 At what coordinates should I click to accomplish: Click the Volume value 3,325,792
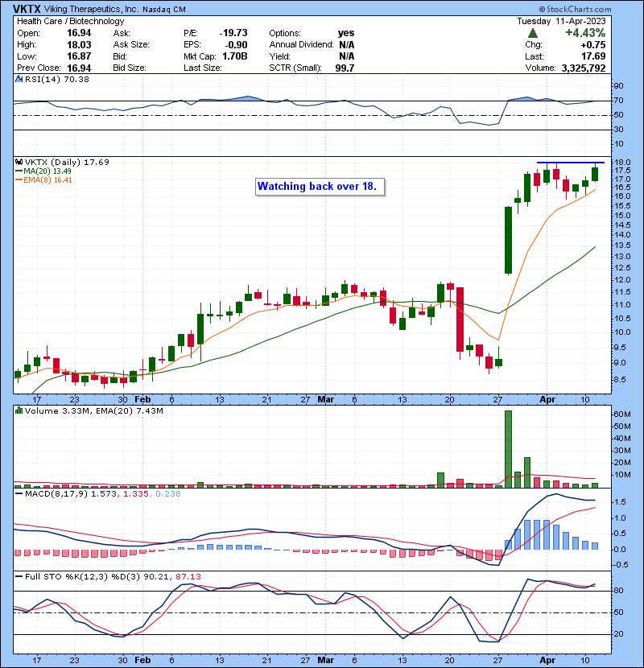[584, 68]
